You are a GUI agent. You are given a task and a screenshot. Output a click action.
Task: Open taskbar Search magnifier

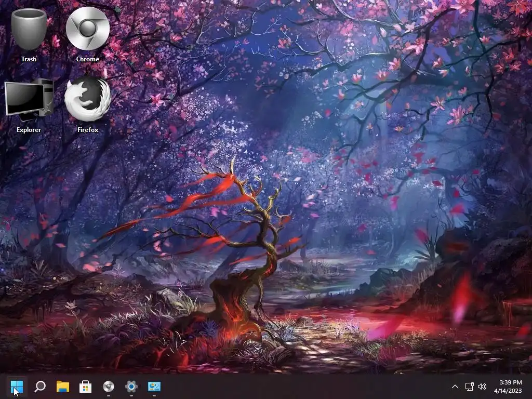[x=40, y=386]
